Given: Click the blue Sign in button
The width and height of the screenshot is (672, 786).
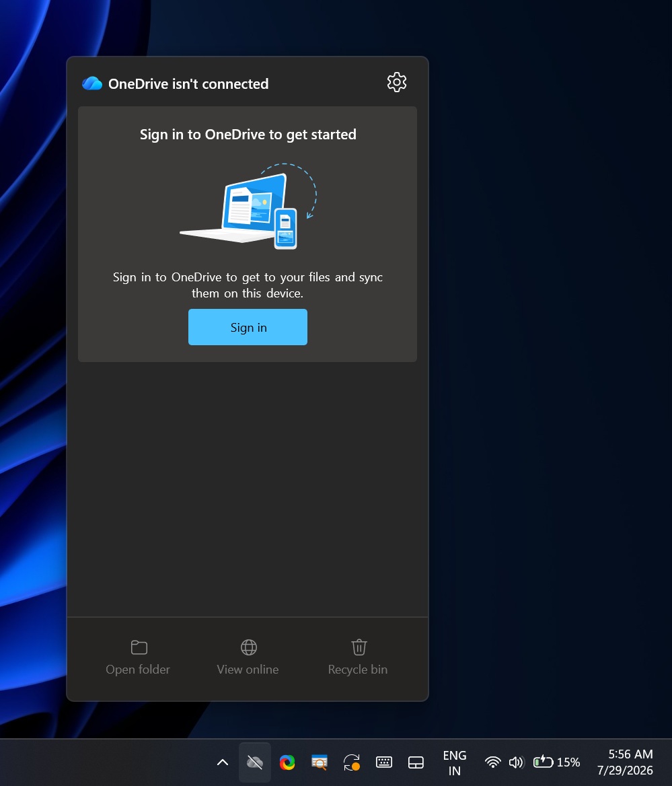Looking at the screenshot, I should [x=248, y=327].
